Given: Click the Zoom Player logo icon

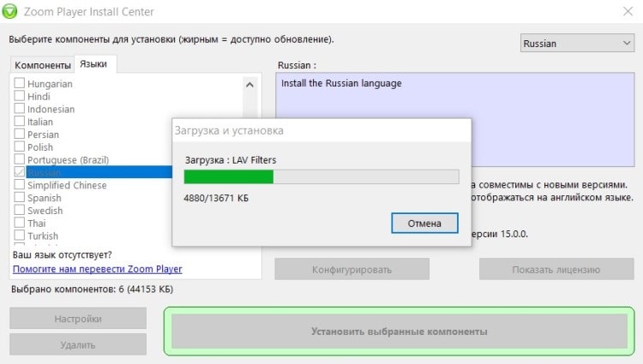Looking at the screenshot, I should click(9, 11).
